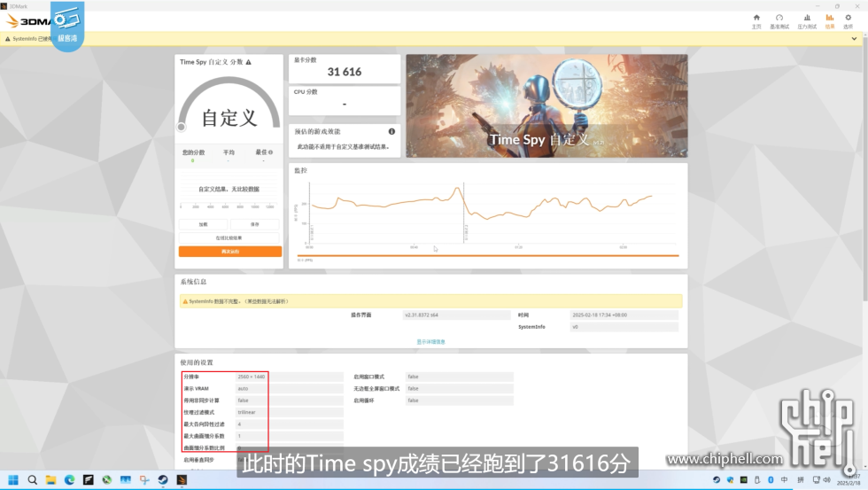Open the black F-logo app in the taskbar
The image size is (868, 490).
point(88,480)
